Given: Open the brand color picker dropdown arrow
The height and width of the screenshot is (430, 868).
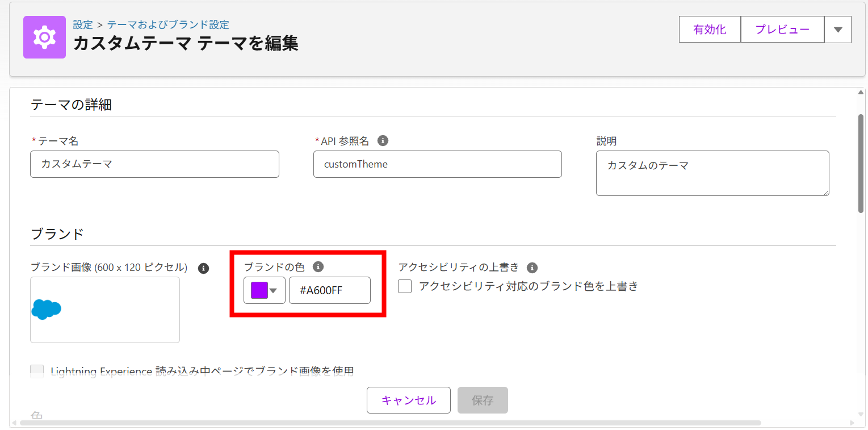Looking at the screenshot, I should tap(272, 290).
